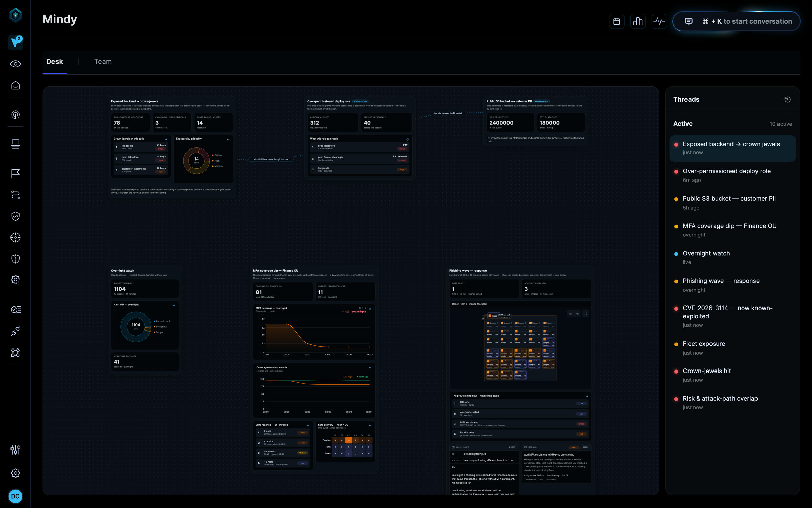Open the calendar icon in header

(x=616, y=21)
